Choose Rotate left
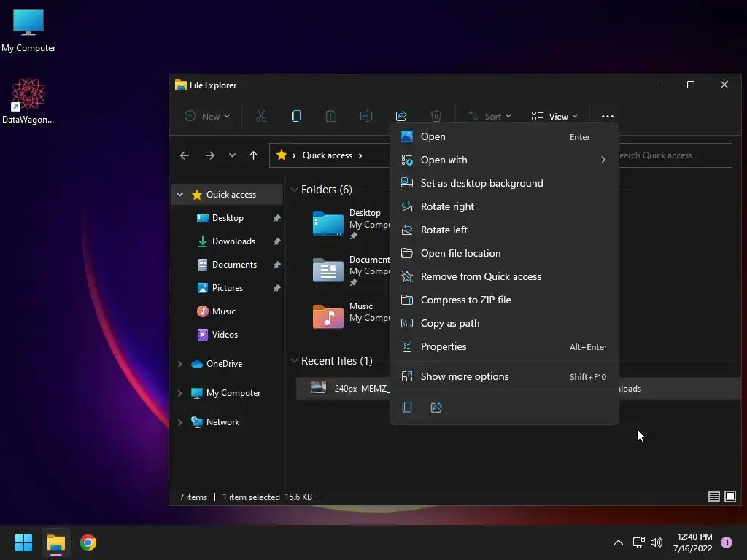This screenshot has height=560, width=747. 504,230
